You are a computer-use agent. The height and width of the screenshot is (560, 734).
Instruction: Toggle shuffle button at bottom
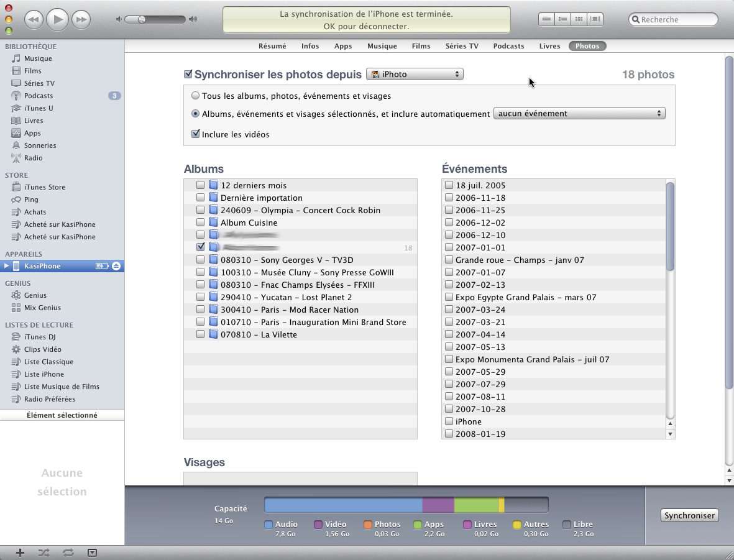click(44, 553)
